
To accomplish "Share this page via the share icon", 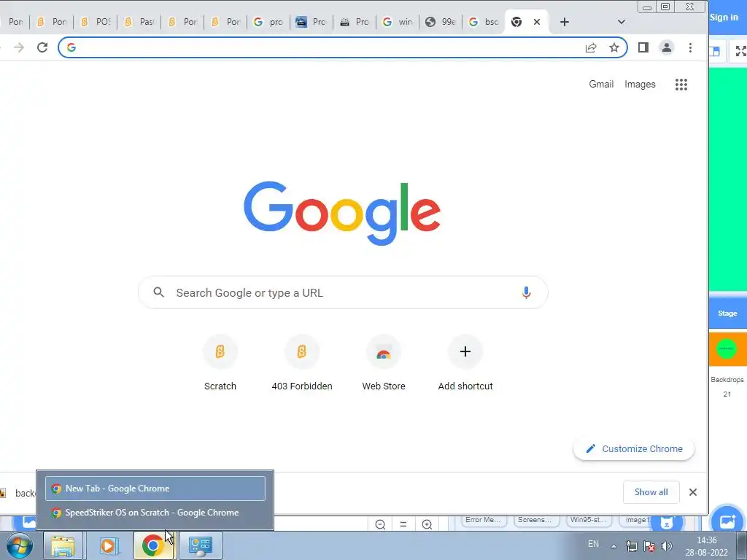I will [x=591, y=47].
